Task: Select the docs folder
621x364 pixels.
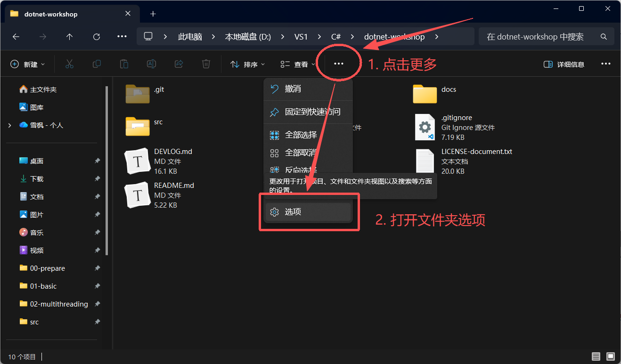Action: 434,94
